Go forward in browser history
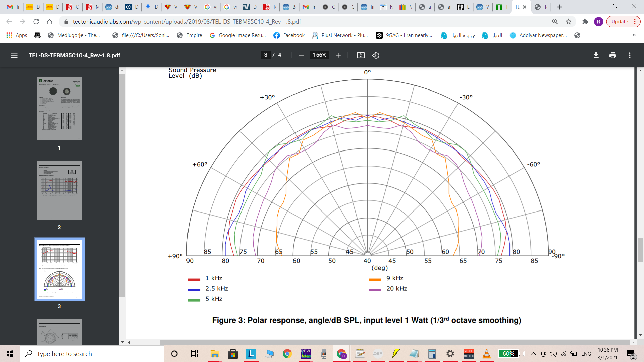644x362 pixels. 22,22
